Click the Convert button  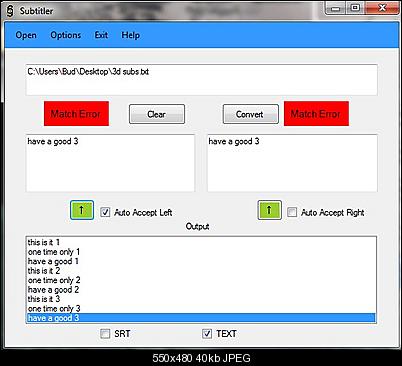tap(251, 114)
